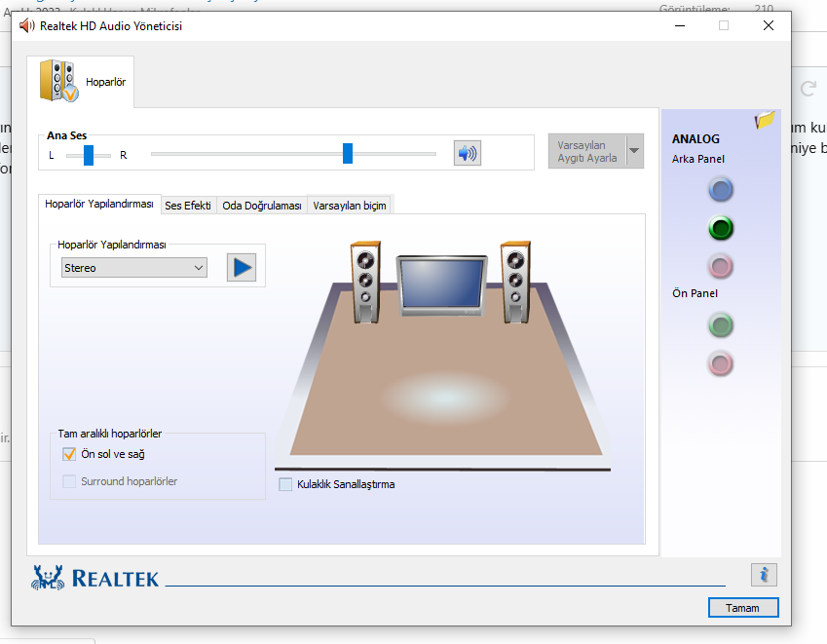Switch to Hoparlör Yapılandırması tab

(99, 204)
